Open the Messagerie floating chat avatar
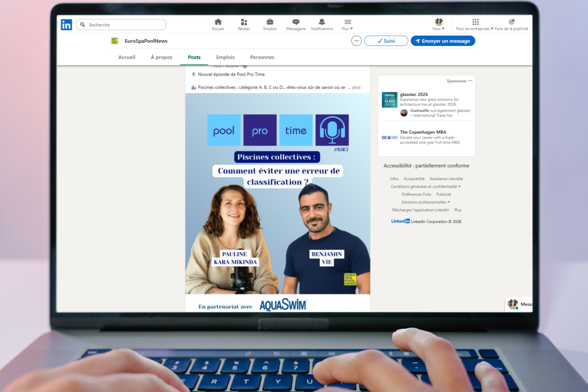The width and height of the screenshot is (588, 392). click(x=513, y=303)
